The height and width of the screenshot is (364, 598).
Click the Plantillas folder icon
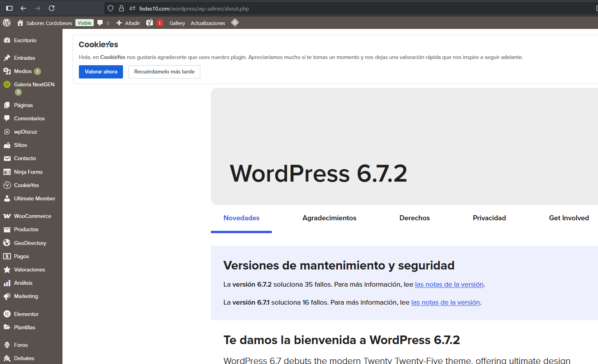click(x=7, y=327)
